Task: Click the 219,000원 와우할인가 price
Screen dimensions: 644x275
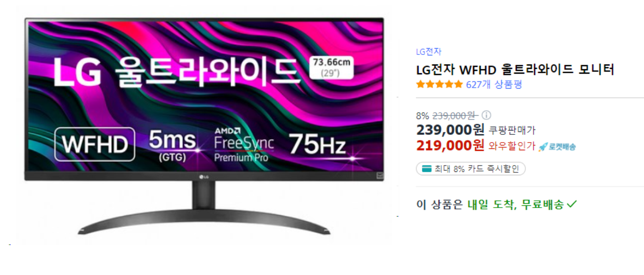Action: [476, 145]
